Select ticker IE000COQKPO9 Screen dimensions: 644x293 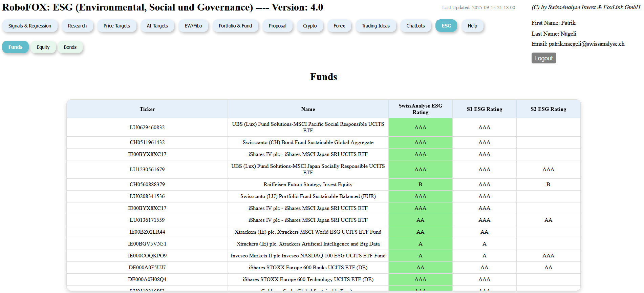(x=147, y=256)
